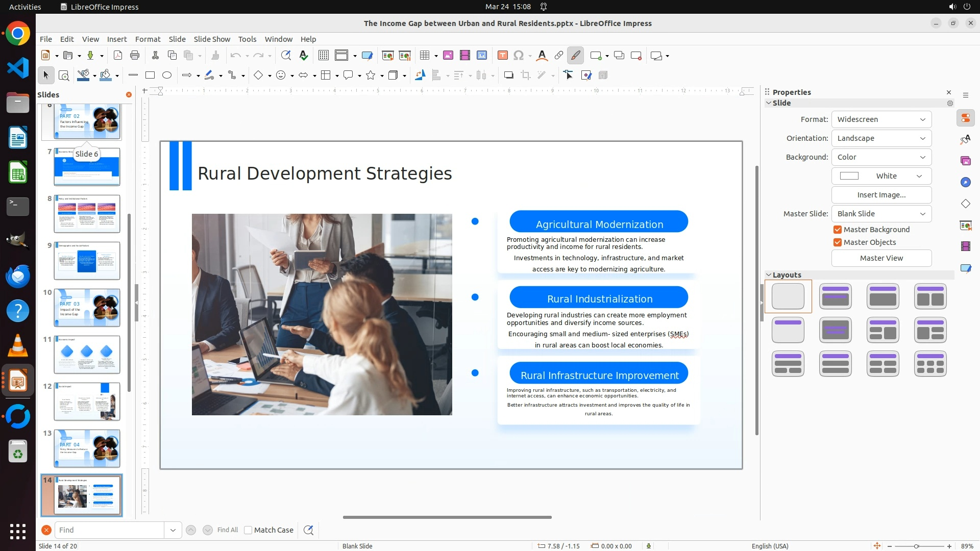Select the Rectangle drawing tool

click(x=150, y=76)
